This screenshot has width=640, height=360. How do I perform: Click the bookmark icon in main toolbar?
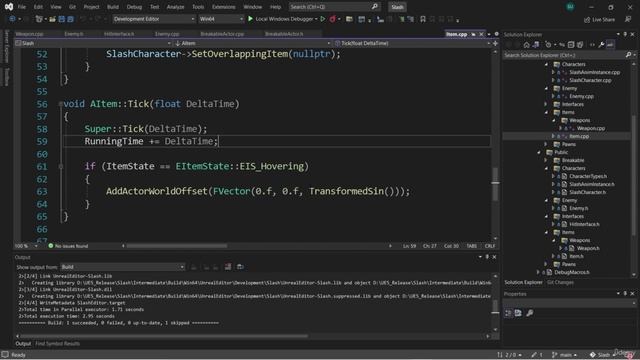tap(423, 19)
